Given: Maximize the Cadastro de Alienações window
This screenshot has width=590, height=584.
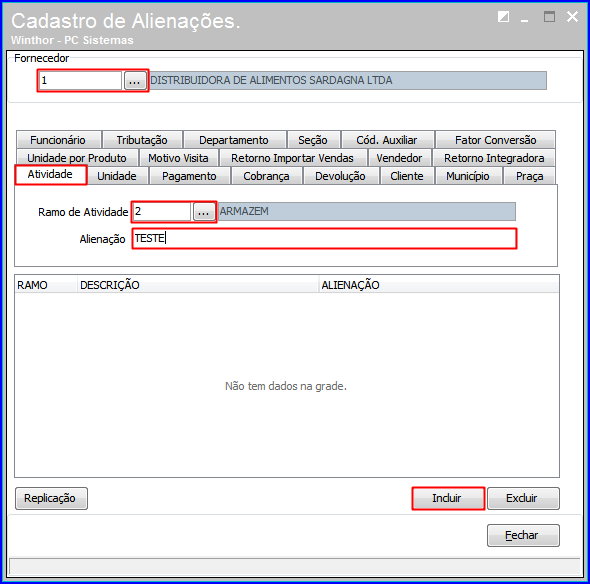Looking at the screenshot, I should 549,17.
